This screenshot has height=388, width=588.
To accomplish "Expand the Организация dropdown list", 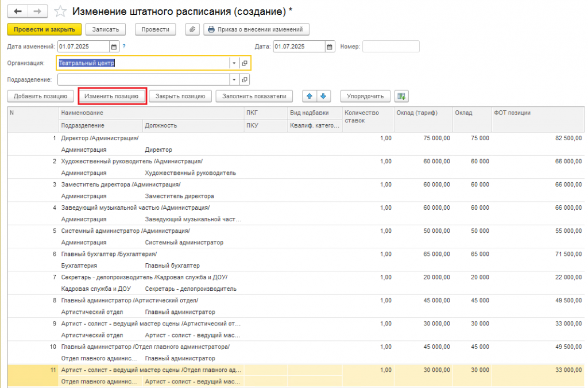I will 234,63.
